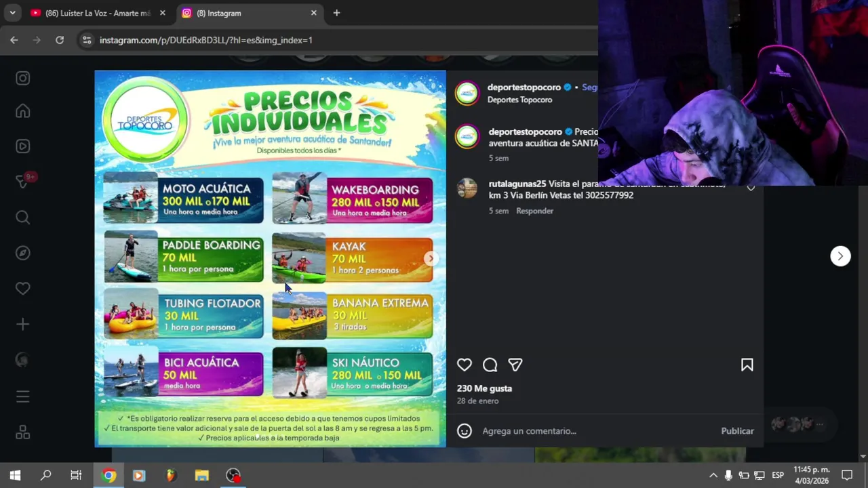Open FL Studio from the taskbar
The width and height of the screenshot is (868, 488).
[171, 475]
